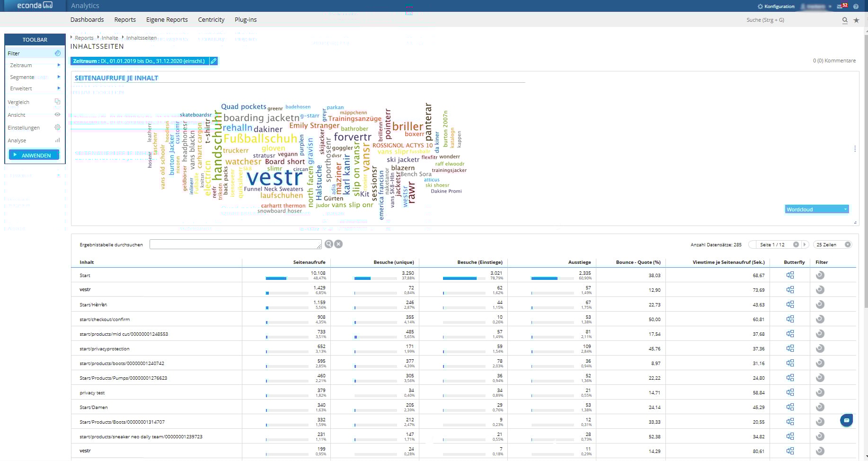868x461 pixels.
Task: Toggle the Vergleich comparison option
Action: (x=57, y=102)
